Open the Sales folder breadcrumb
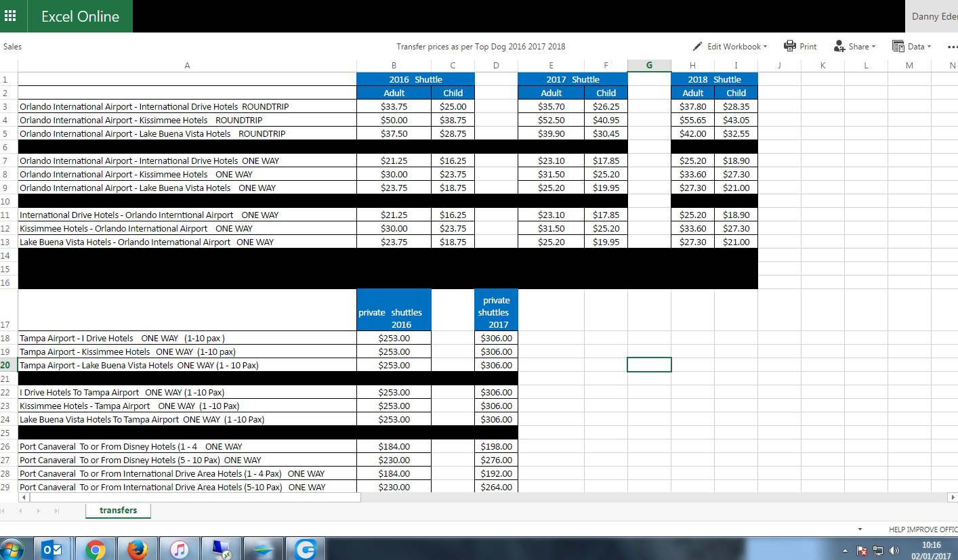 [12, 47]
